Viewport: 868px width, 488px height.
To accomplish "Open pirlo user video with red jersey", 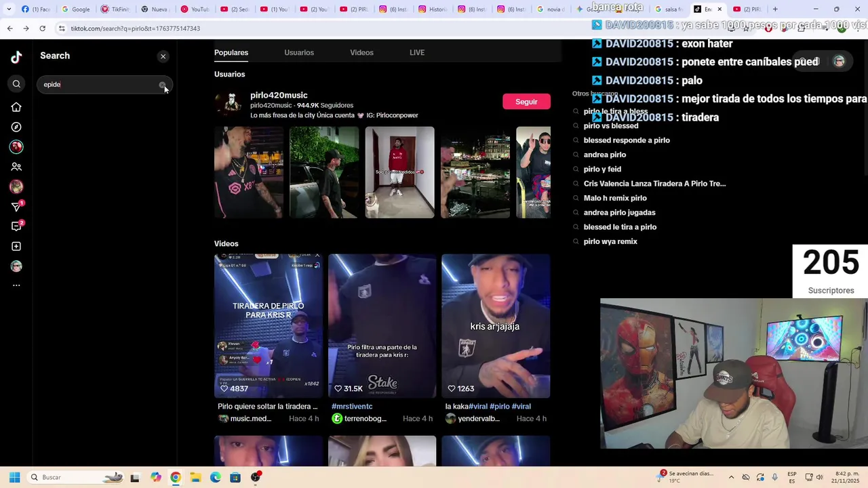I will (x=399, y=172).
